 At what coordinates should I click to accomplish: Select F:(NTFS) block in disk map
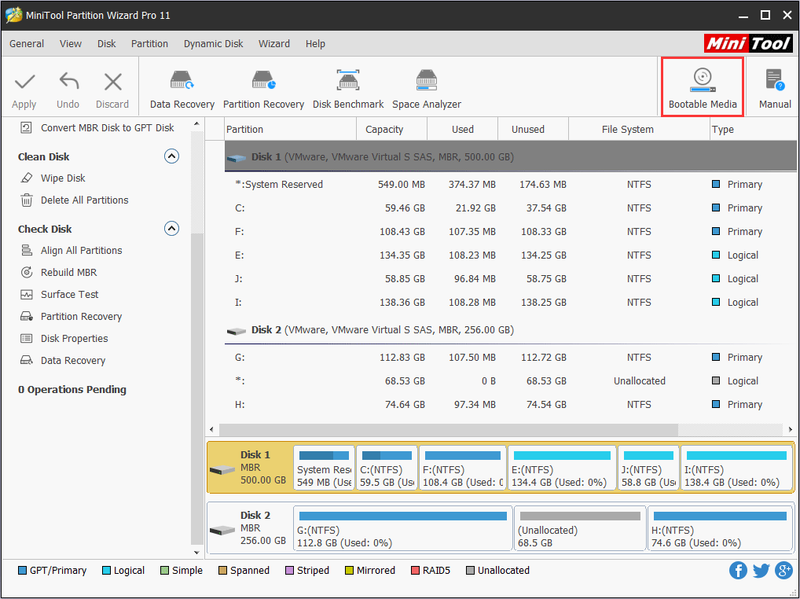pyautogui.click(x=463, y=468)
